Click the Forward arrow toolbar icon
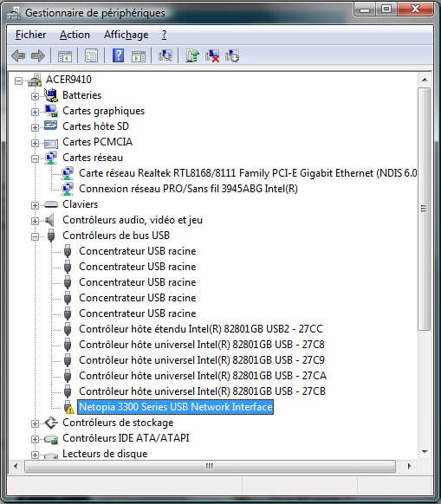441x504 pixels. [x=38, y=56]
